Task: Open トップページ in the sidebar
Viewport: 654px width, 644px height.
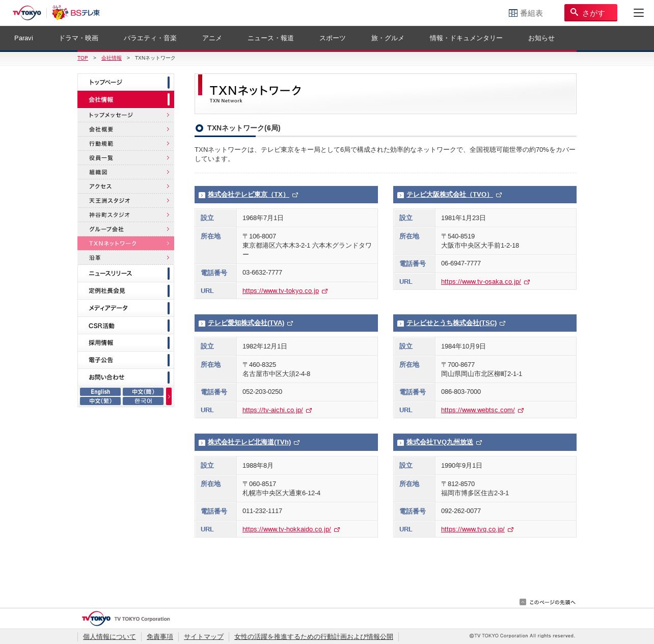Action: tap(126, 82)
